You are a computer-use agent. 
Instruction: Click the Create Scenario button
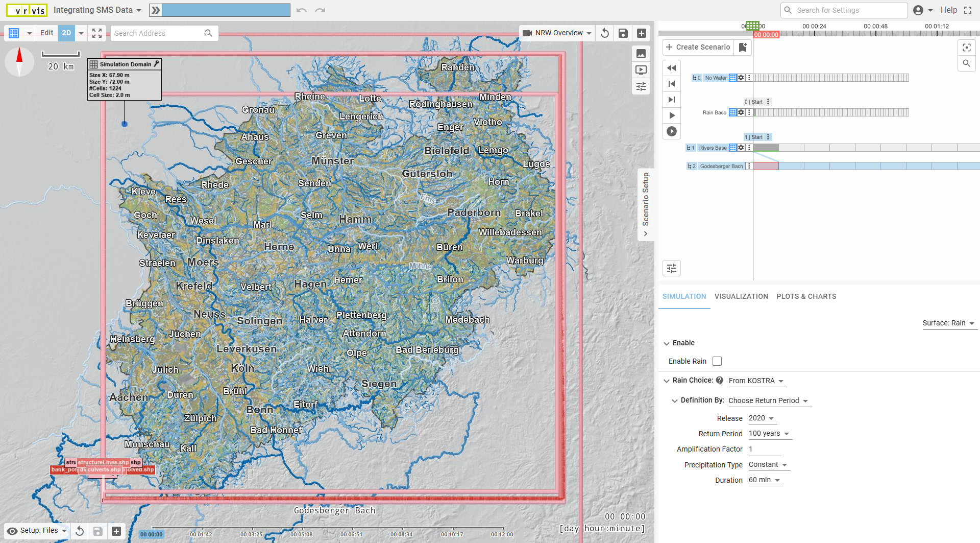698,47
